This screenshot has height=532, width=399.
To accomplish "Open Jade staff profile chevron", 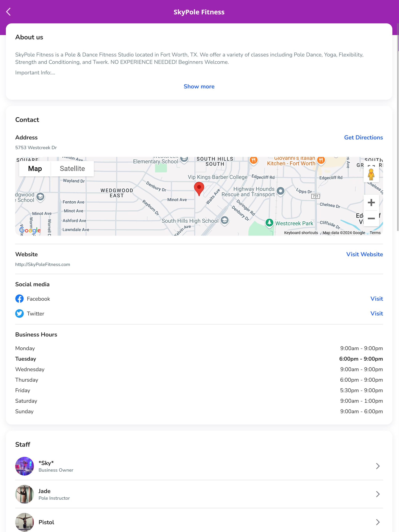I will pyautogui.click(x=378, y=494).
